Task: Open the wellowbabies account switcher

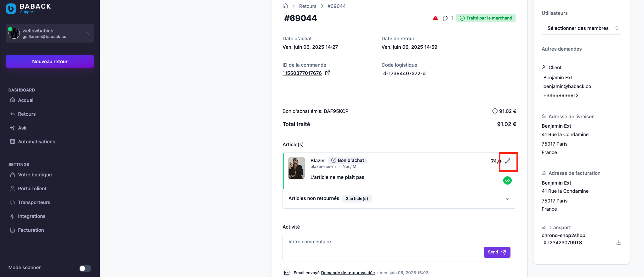Action: click(x=50, y=33)
